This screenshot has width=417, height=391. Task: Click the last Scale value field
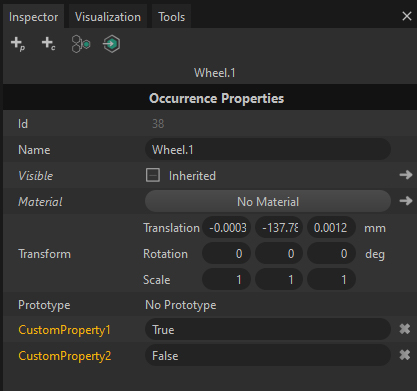click(x=331, y=279)
